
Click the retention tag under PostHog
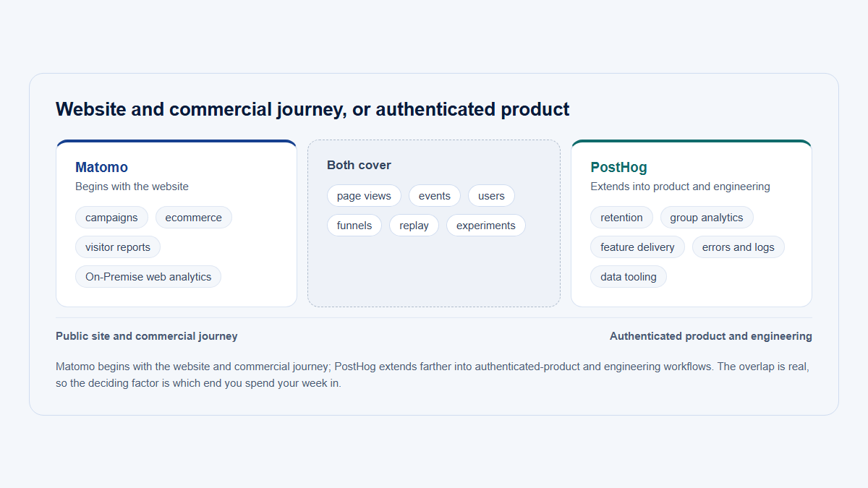[x=621, y=218]
